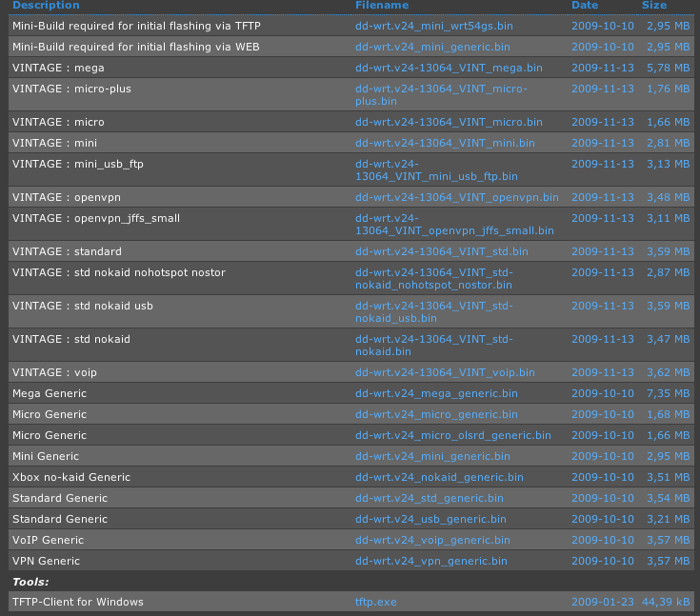Select 'Mini-Build required for initial flashing via WEB' text
Image resolution: width=700 pixels, height=616 pixels.
tap(135, 47)
